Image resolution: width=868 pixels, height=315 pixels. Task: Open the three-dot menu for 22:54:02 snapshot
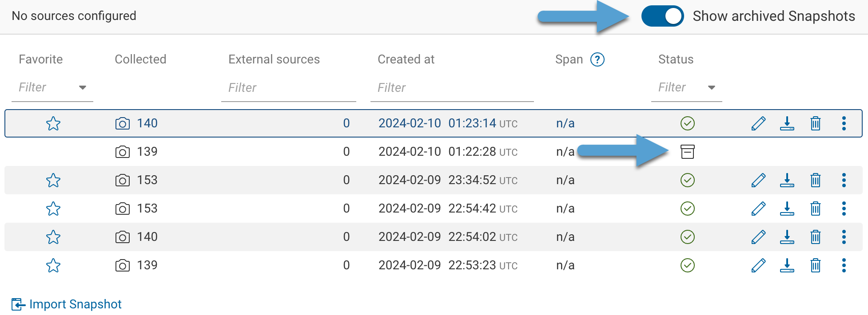[x=844, y=237]
